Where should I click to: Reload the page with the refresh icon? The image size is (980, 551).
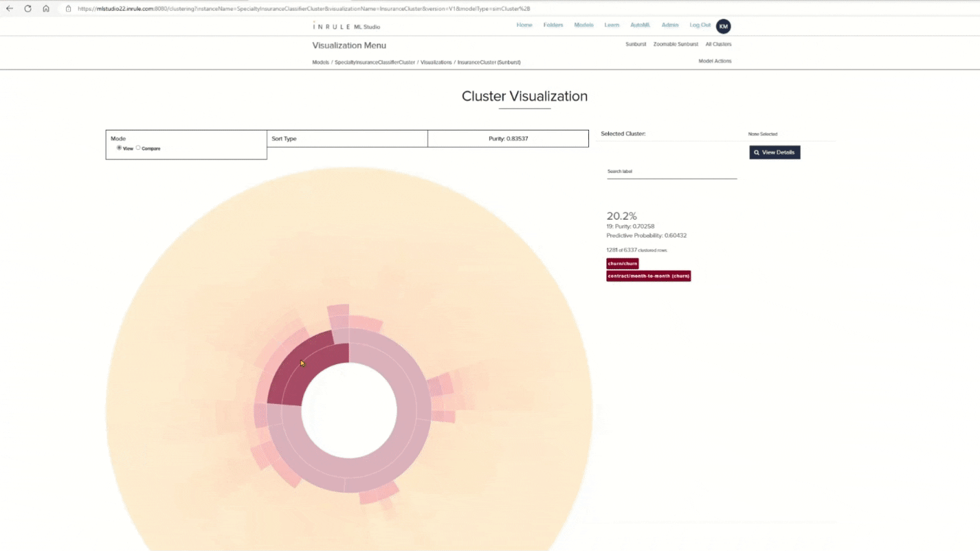pyautogui.click(x=27, y=9)
